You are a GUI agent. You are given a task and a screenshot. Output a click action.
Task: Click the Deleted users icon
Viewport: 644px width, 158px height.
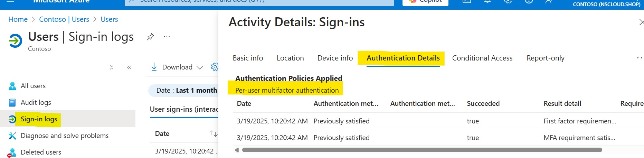[12, 152]
